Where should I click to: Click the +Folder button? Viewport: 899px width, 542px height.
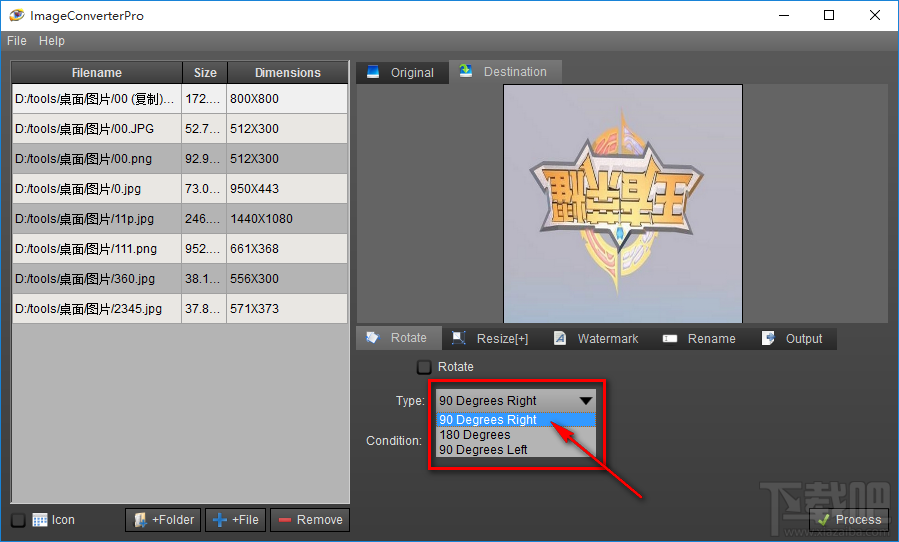coord(163,520)
